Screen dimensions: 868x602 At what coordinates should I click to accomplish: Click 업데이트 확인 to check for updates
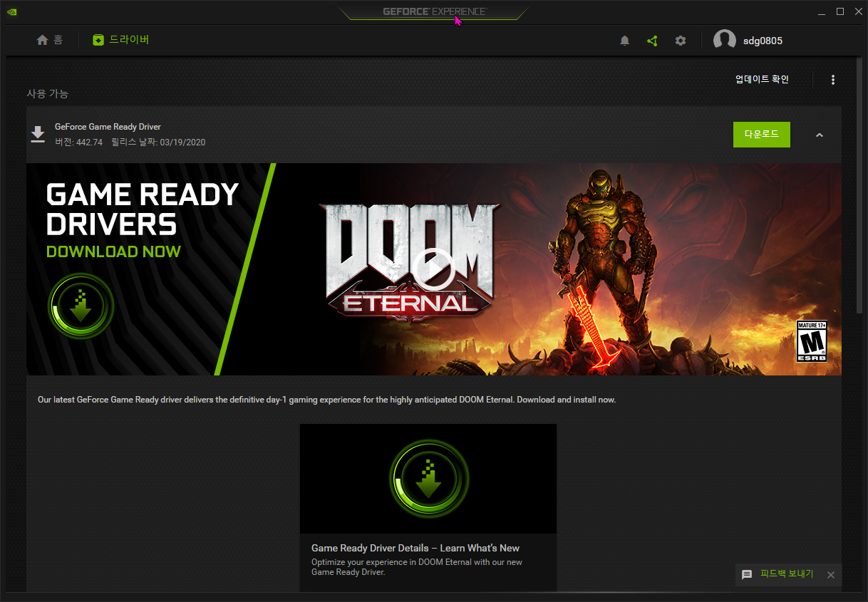click(x=762, y=79)
